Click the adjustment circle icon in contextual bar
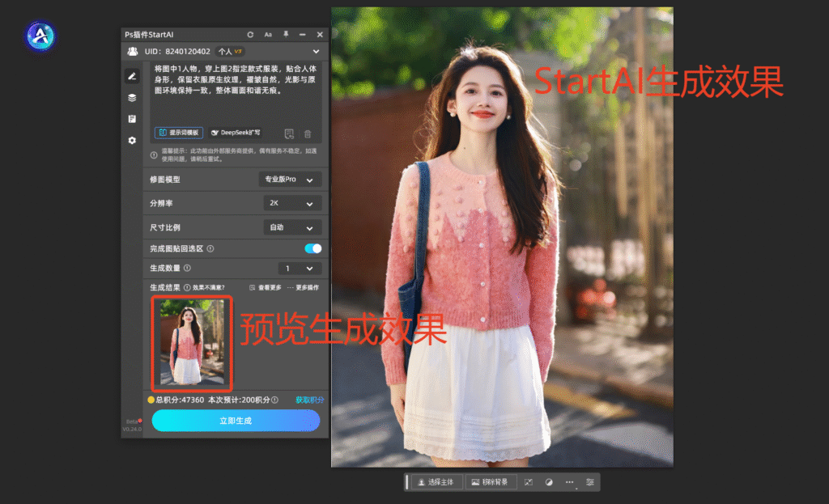Viewport: 829px width, 504px height. click(x=549, y=482)
